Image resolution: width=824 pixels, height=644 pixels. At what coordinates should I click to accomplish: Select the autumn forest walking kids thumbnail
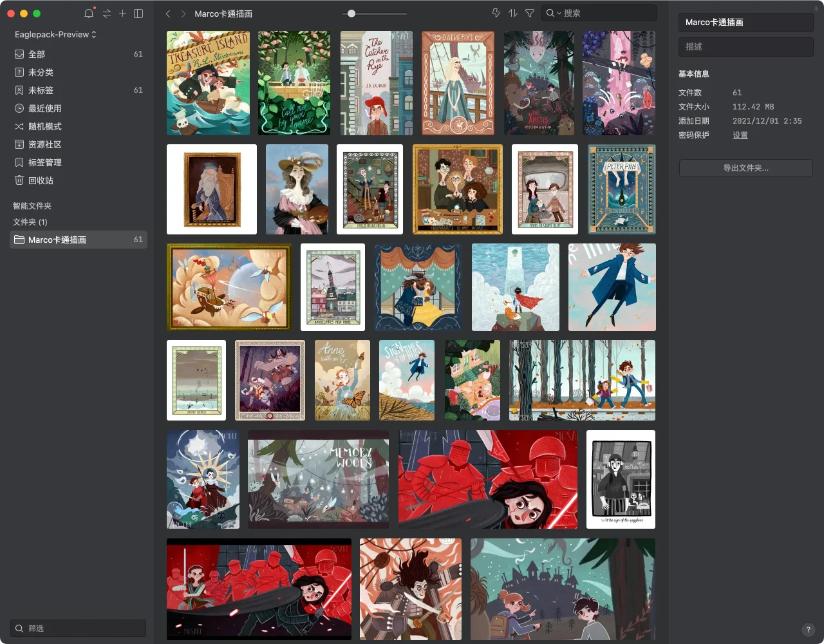(x=582, y=381)
